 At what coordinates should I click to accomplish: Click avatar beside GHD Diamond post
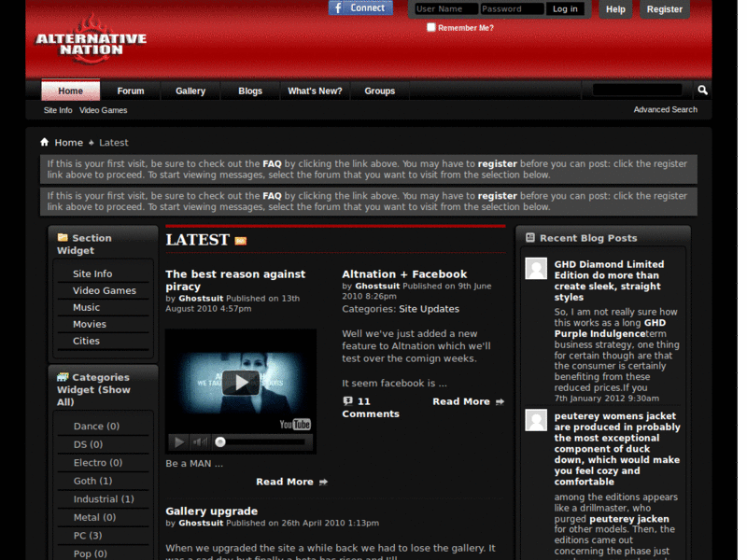pos(536,269)
